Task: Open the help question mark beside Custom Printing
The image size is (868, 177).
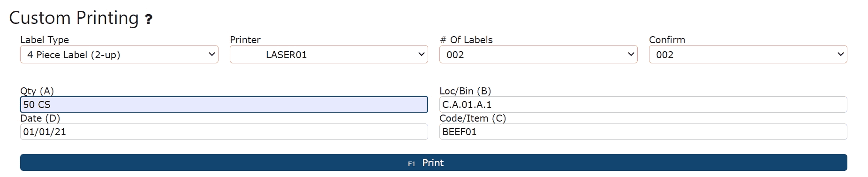Action: [x=149, y=19]
